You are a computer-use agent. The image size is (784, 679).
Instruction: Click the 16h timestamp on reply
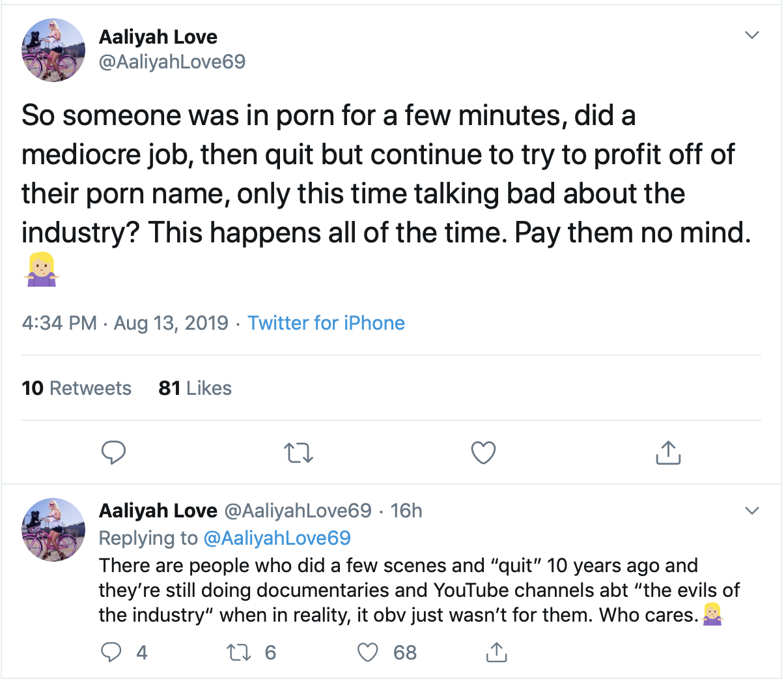[406, 511]
